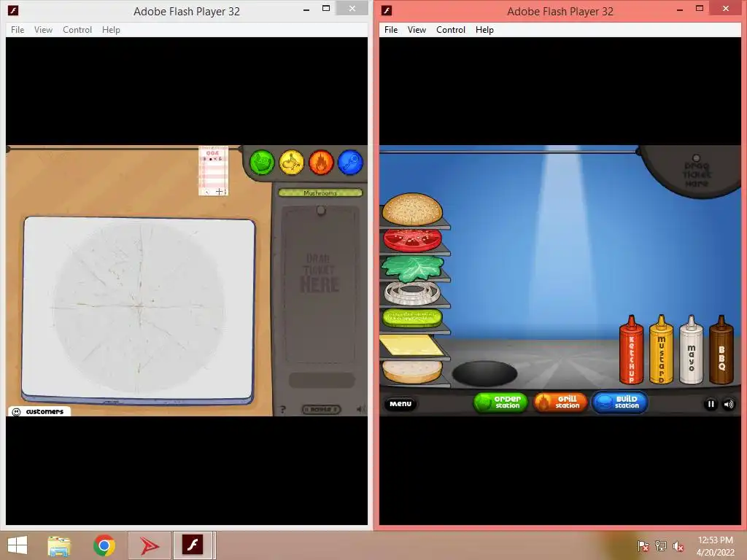The image size is (747, 560).
Task: Open Control menu in left Flash Player window
Action: [x=77, y=29]
